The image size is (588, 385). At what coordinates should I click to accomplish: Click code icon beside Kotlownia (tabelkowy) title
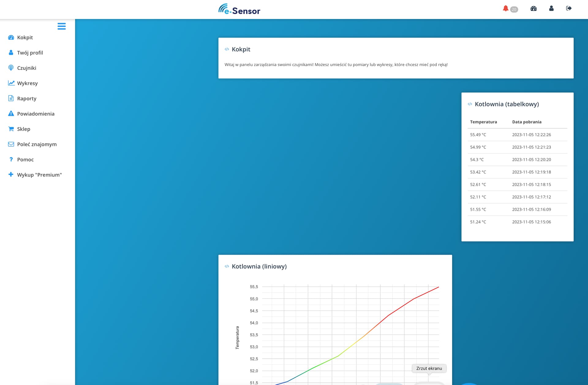click(470, 104)
